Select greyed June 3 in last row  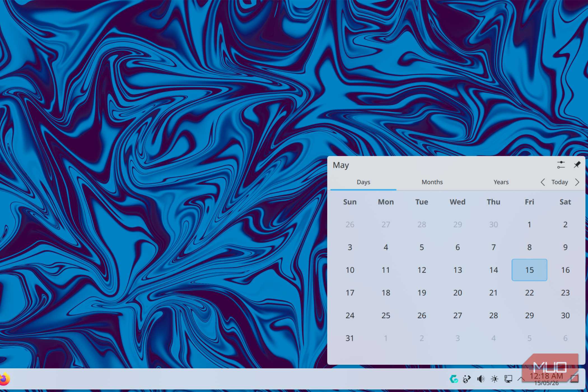[x=458, y=338]
